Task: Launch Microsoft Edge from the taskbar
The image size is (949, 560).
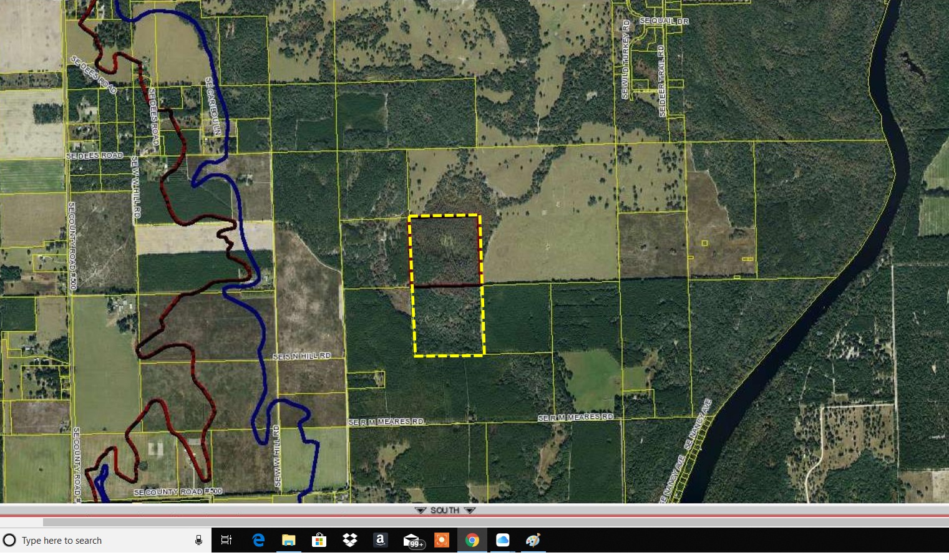Action: click(x=257, y=540)
